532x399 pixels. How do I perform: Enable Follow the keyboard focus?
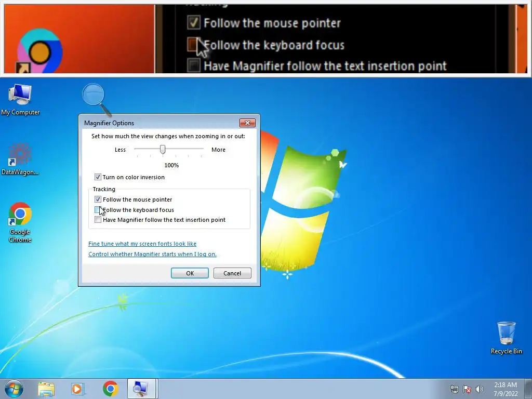pyautogui.click(x=98, y=210)
